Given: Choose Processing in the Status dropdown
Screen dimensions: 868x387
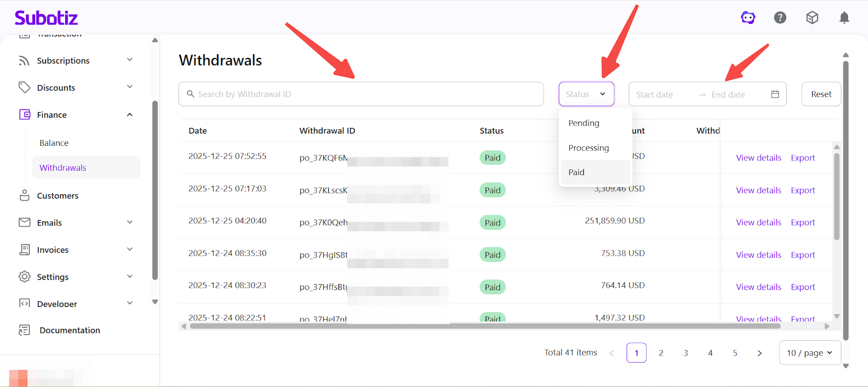Looking at the screenshot, I should coord(589,148).
